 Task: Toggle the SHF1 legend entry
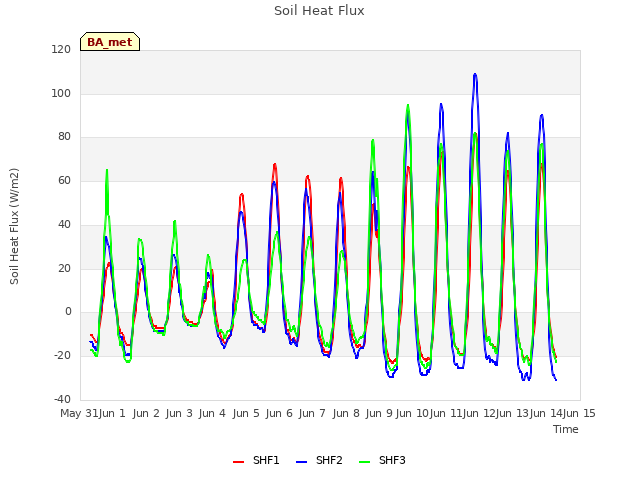point(256,460)
